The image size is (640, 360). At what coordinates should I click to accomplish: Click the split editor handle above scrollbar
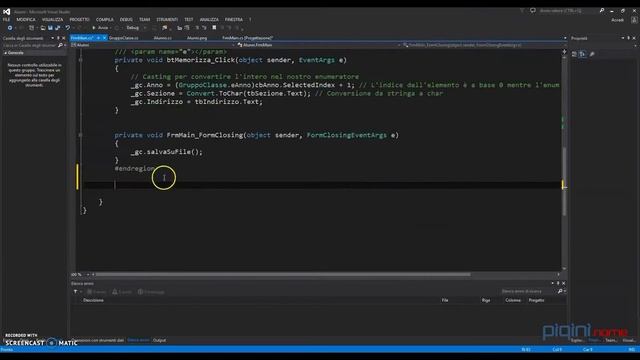click(564, 51)
